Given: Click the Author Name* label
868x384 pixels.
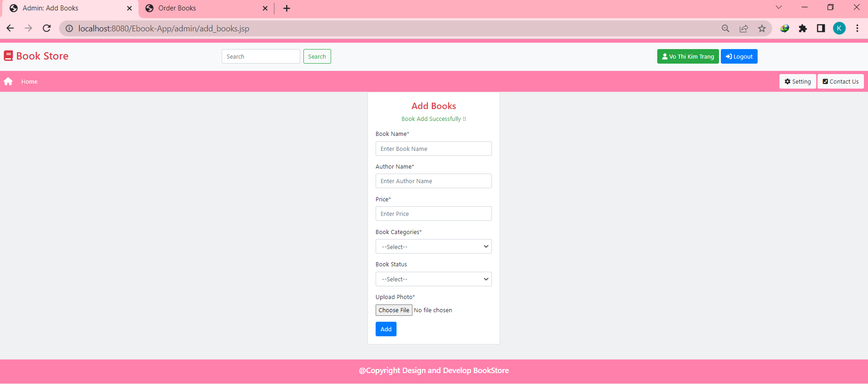Looking at the screenshot, I should click(x=395, y=167).
